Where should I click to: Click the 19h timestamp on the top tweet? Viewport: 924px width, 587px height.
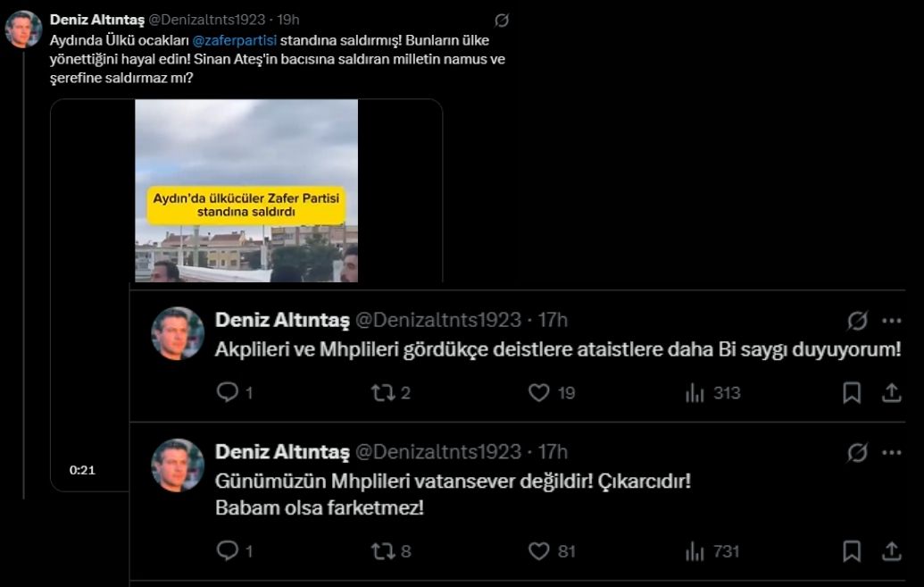pos(288,20)
